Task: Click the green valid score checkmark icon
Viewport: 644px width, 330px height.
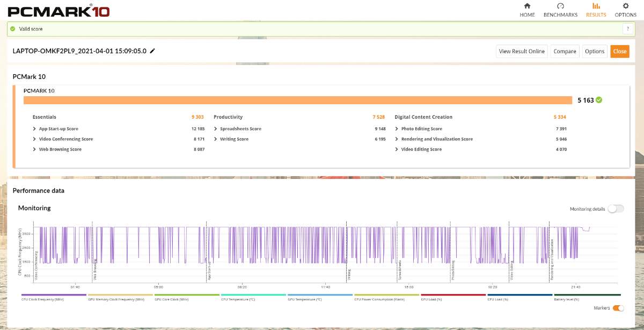Action: [12, 29]
